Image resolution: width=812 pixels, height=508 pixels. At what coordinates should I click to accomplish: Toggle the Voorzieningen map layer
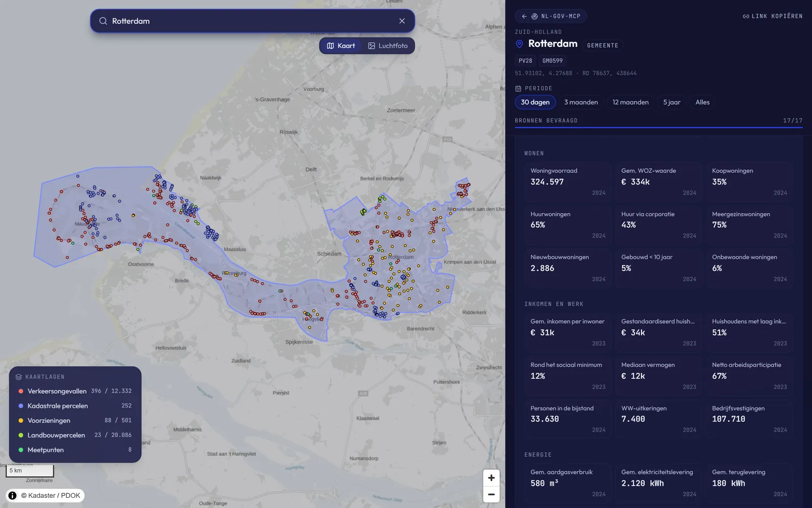click(75, 421)
